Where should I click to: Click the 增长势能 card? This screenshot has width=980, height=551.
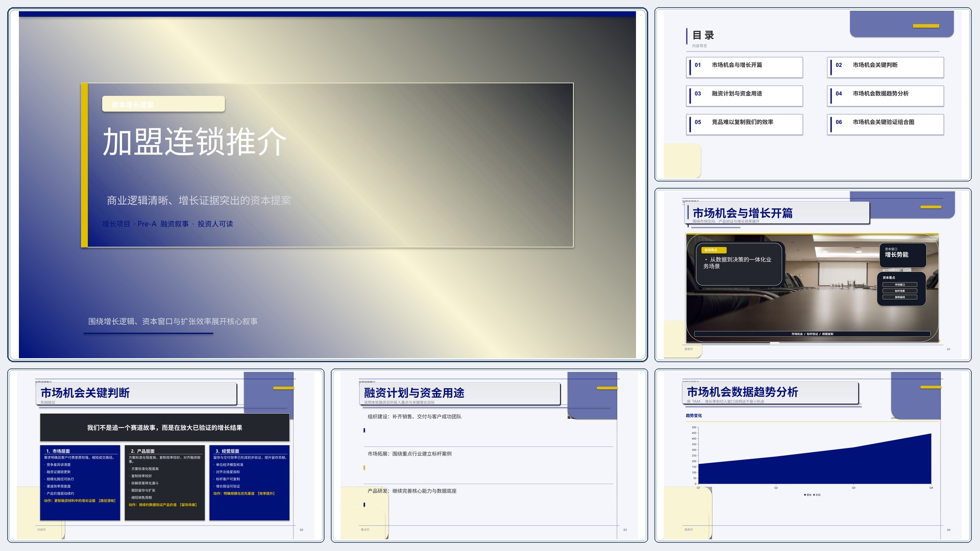click(x=903, y=256)
